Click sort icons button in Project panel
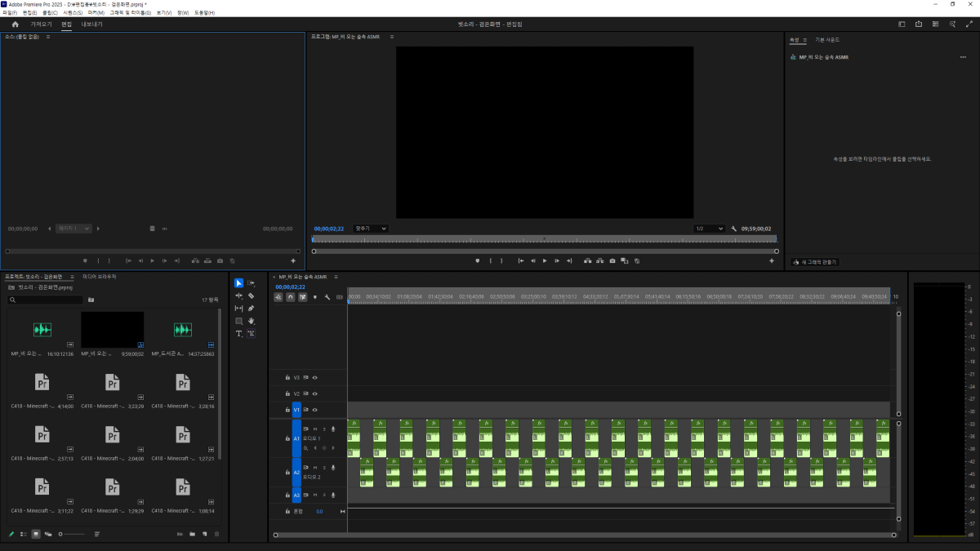The width and height of the screenshot is (980, 551). point(96,534)
